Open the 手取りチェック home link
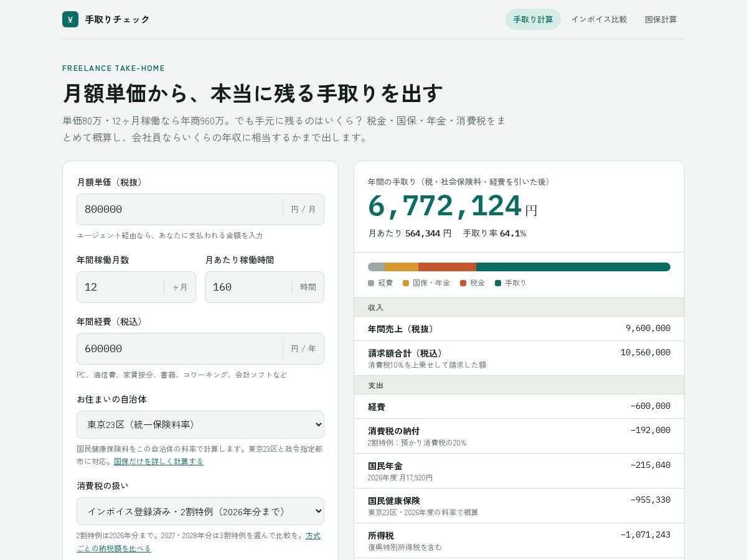 point(106,19)
